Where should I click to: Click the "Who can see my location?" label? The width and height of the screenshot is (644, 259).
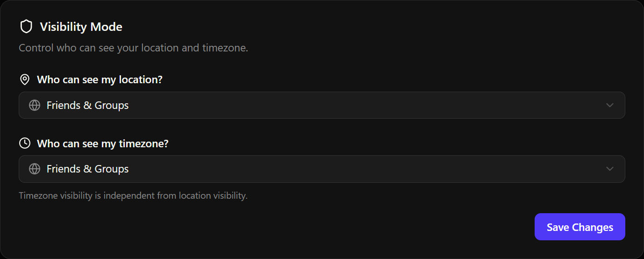(x=100, y=79)
